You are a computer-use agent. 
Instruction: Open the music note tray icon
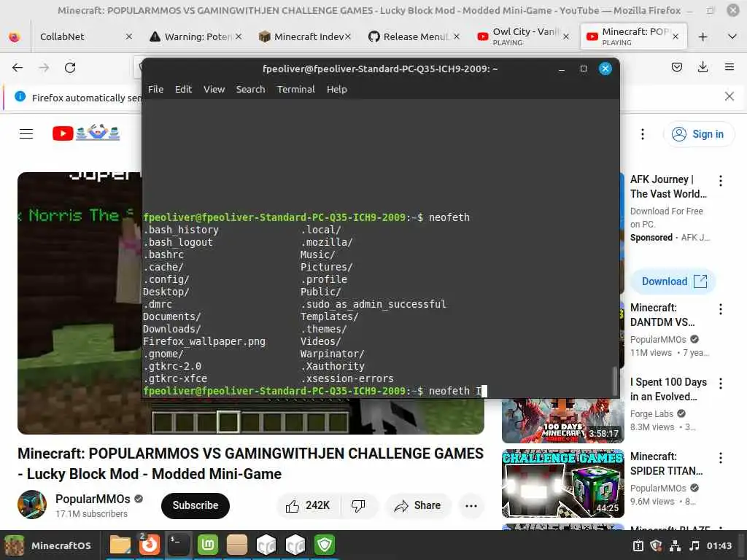coord(694,545)
